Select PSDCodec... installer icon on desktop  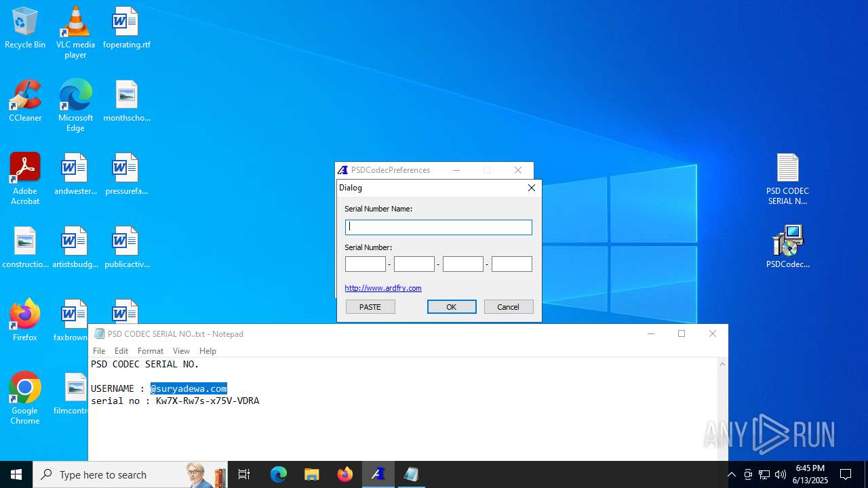click(788, 248)
